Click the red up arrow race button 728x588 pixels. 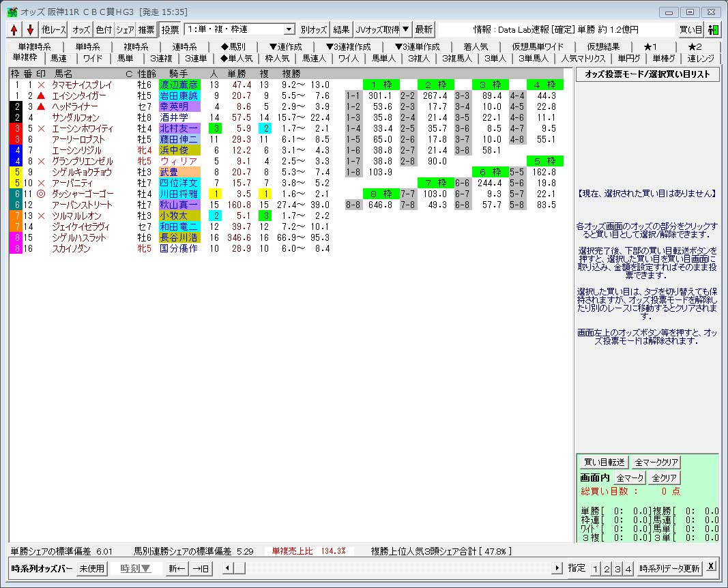[x=14, y=29]
